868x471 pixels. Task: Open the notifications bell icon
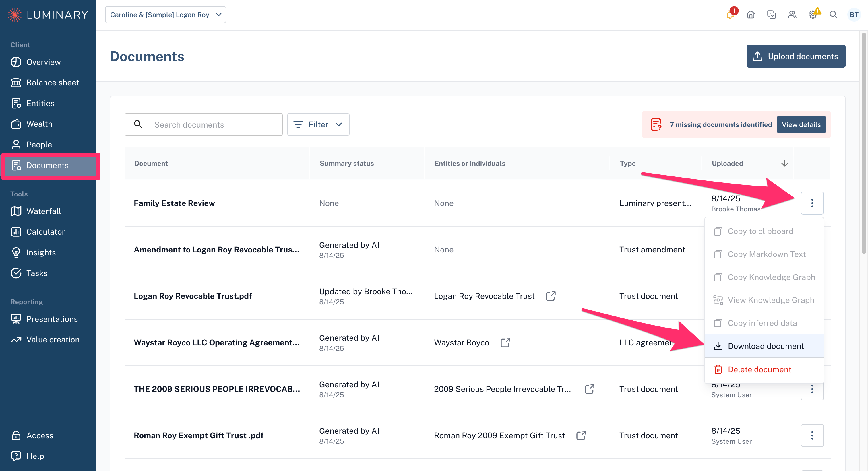[731, 15]
